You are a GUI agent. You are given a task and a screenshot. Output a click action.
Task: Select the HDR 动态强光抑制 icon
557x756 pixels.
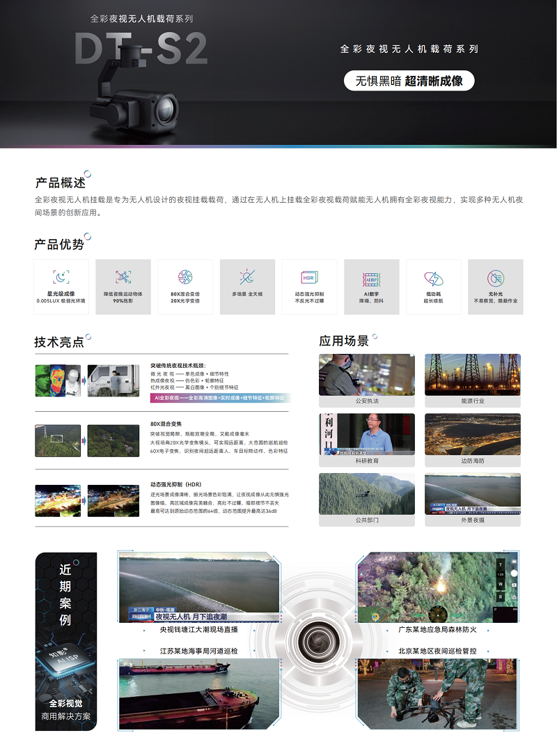pos(309,277)
